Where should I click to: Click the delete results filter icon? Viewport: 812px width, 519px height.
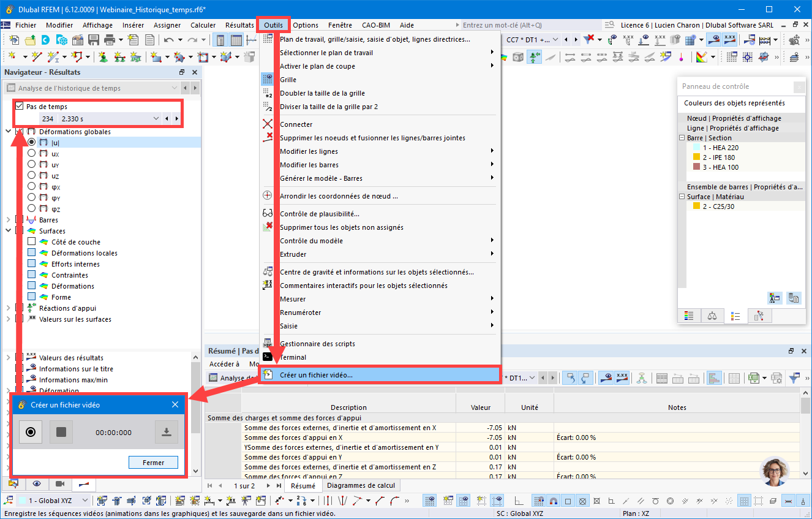pyautogui.click(x=589, y=40)
